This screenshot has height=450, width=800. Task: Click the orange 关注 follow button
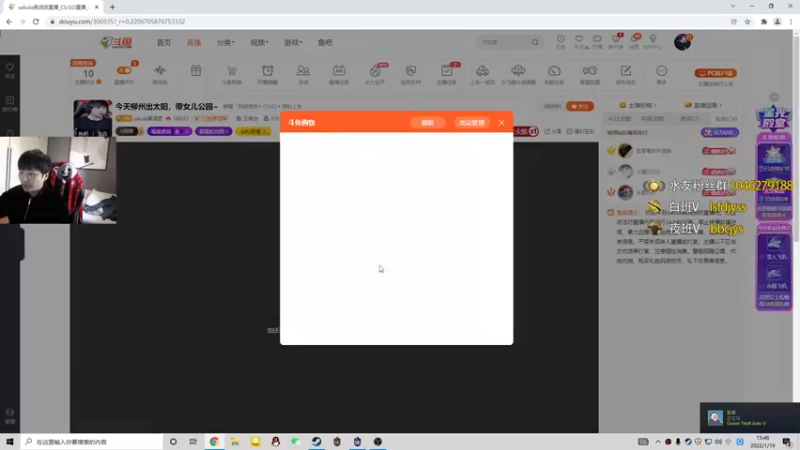(x=580, y=106)
